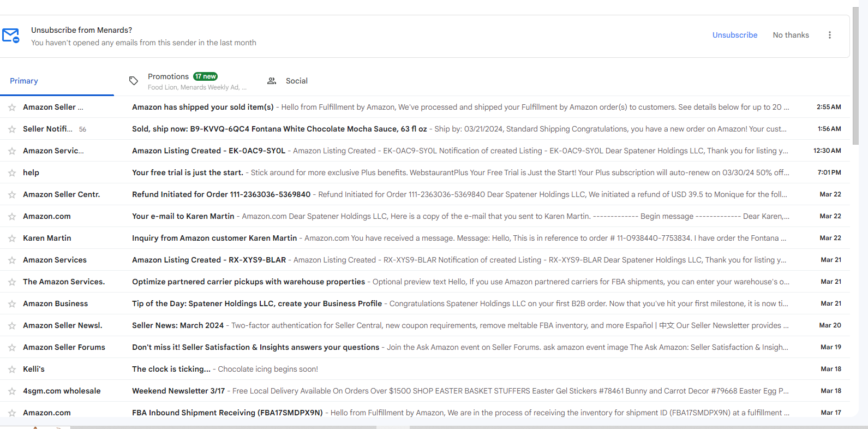Open 'Tip of the Day: Spatener Holdings LLC' subject

coord(257,303)
